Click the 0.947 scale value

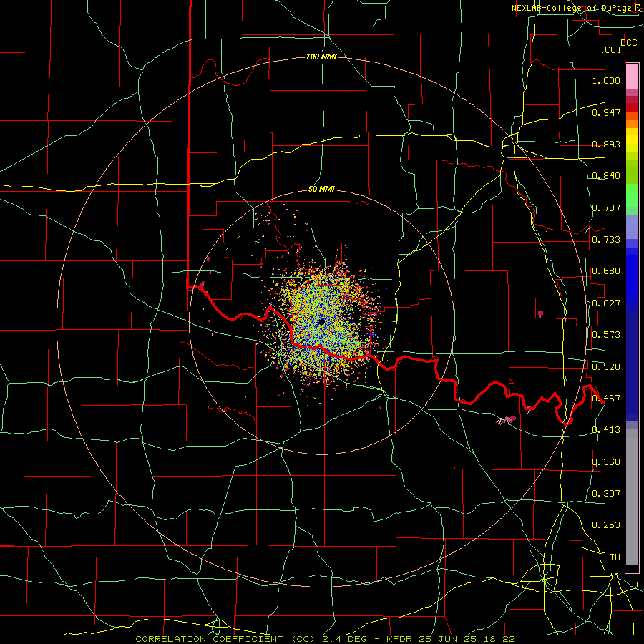(x=606, y=112)
